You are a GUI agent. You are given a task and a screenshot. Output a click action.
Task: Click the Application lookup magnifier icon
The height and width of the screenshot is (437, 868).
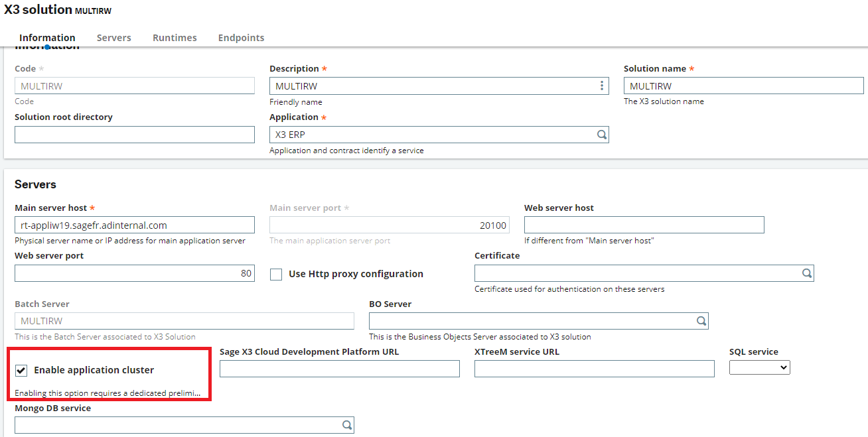coord(601,135)
